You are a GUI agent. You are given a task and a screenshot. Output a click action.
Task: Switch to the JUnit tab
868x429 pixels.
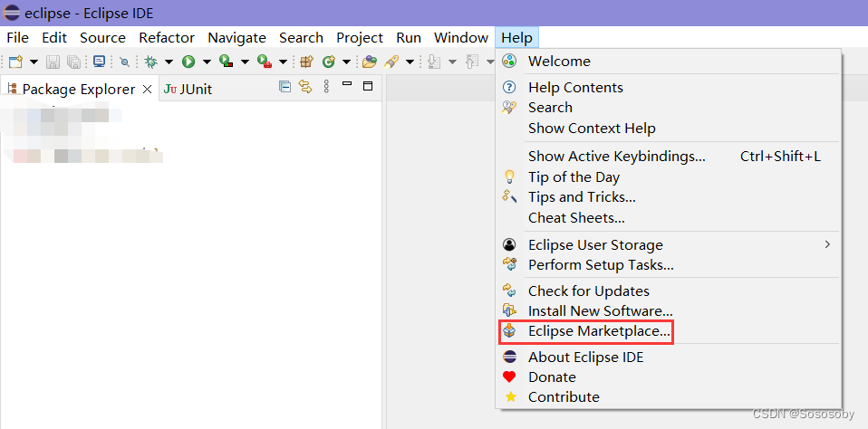188,89
